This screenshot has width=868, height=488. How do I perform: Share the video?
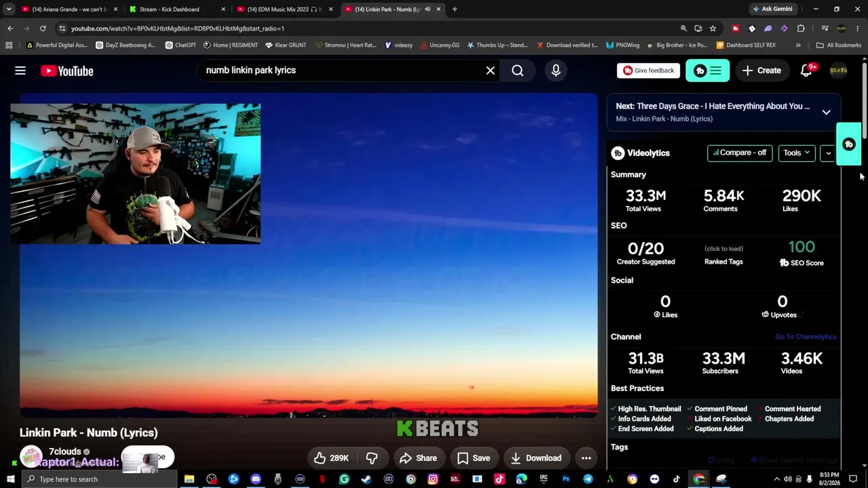[x=418, y=458]
